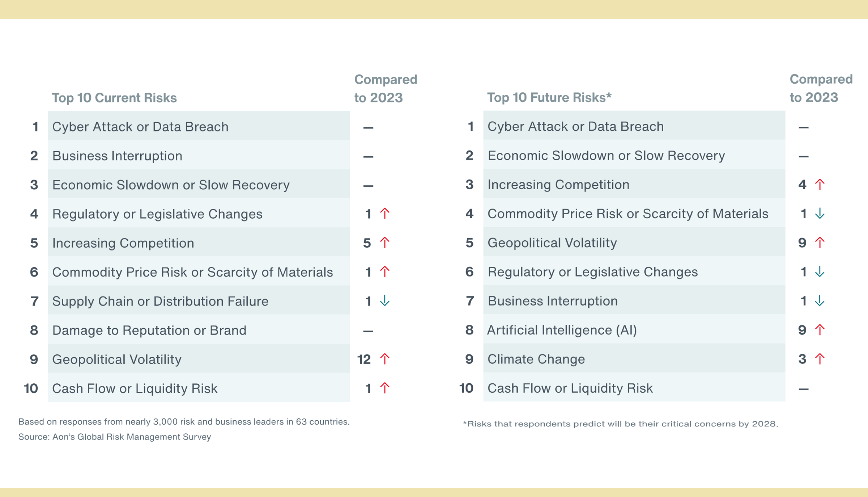Click down arrow beside future Business Interruption row
Viewport: 868px width, 497px height.
(x=820, y=301)
